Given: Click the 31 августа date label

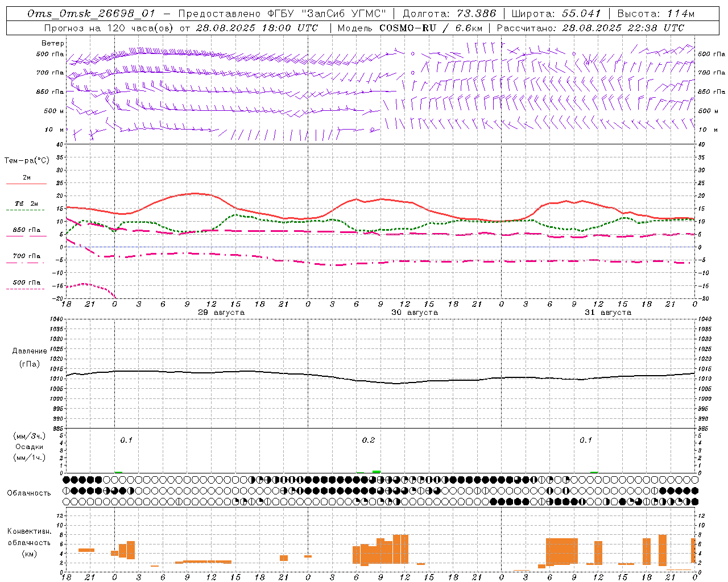Looking at the screenshot, I should [x=608, y=313].
